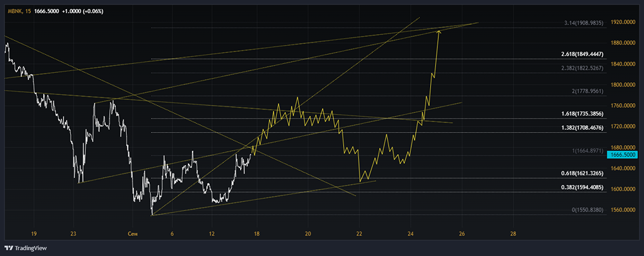The image size is (644, 256).
Task: Click the month label Сен on time axis
Action: 132,234
